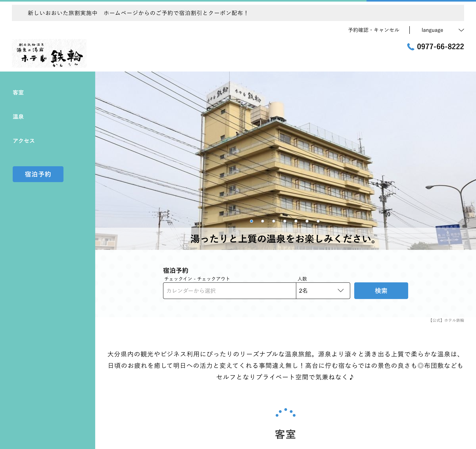
Task: Open the 客室 sidebar menu item
Action: pos(18,93)
